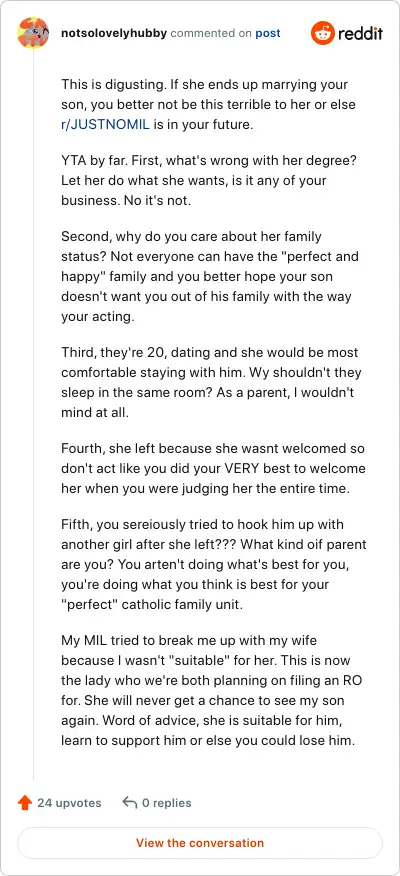
Task: Open the notsolovelyhubby profile username link
Action: (114, 34)
